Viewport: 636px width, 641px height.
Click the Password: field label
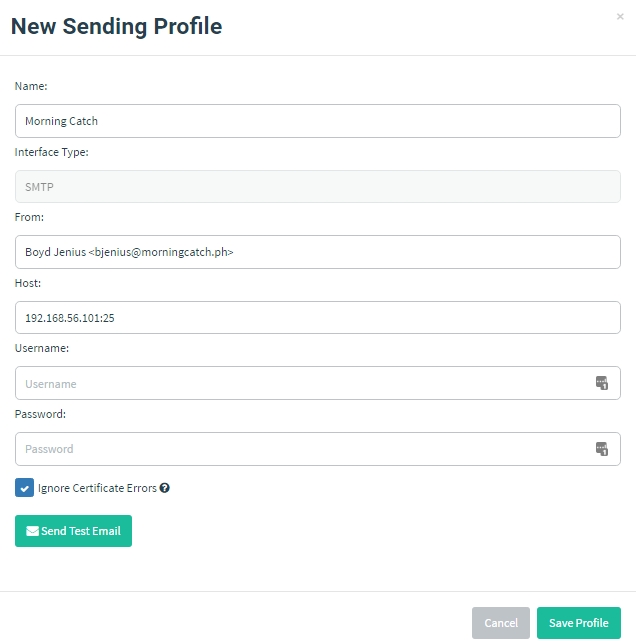40,414
